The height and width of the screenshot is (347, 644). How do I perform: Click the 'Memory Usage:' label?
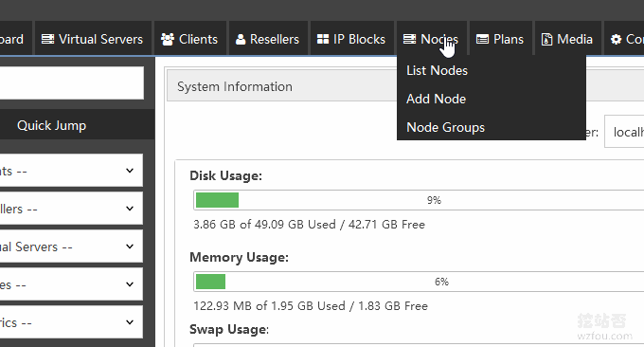[x=239, y=257]
